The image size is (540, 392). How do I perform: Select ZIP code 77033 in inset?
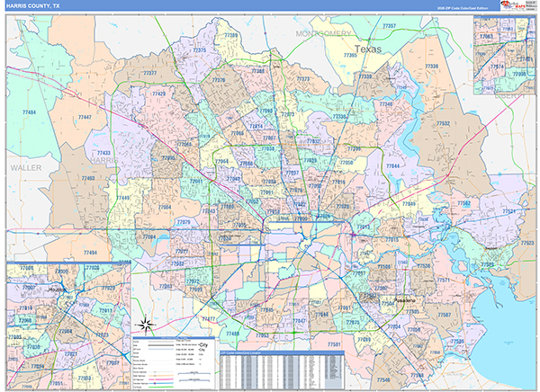pyautogui.click(x=84, y=379)
